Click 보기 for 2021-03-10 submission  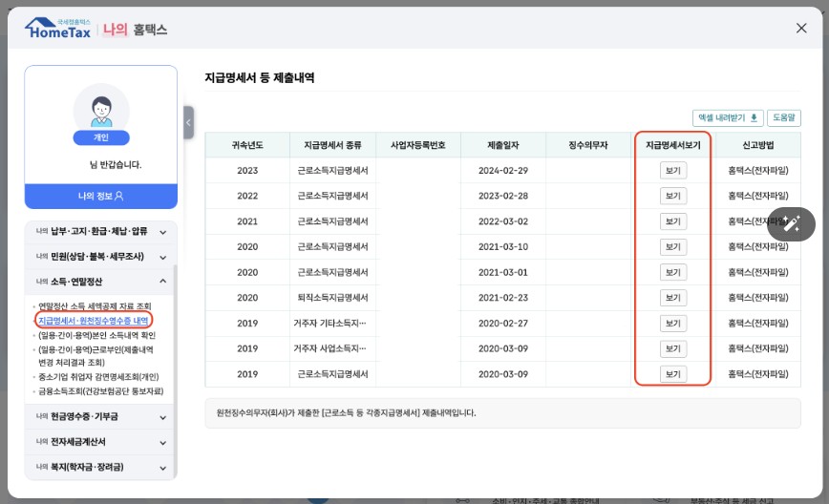click(x=673, y=246)
